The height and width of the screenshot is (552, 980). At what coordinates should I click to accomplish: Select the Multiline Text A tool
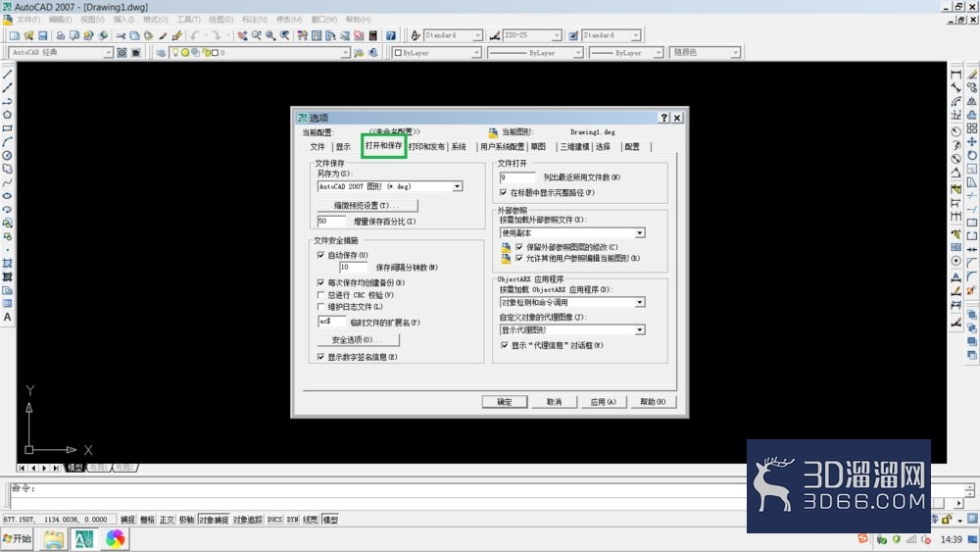tap(8, 317)
